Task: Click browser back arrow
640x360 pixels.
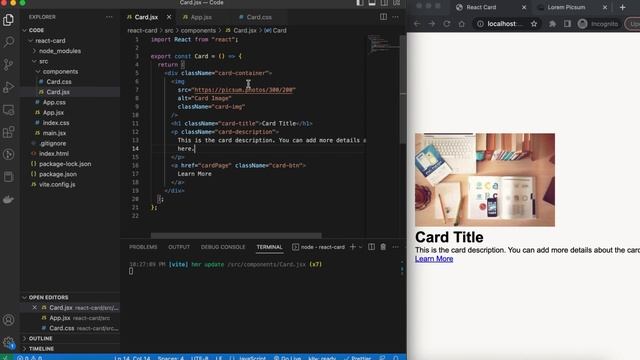Action: pos(417,24)
